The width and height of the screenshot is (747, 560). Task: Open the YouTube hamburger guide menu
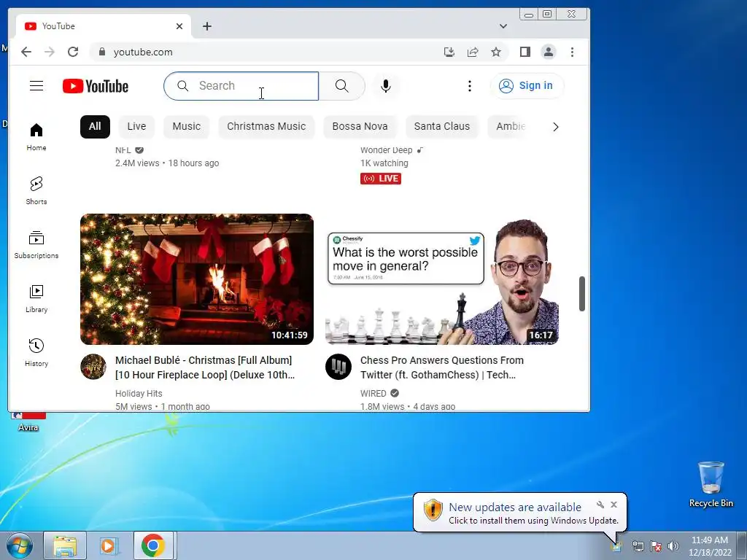[36, 86]
